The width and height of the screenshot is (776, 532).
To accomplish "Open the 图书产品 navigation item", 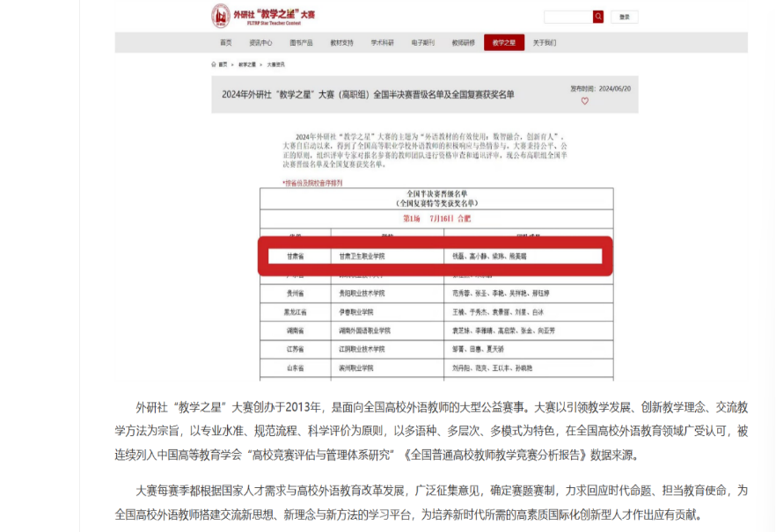I will [x=301, y=43].
